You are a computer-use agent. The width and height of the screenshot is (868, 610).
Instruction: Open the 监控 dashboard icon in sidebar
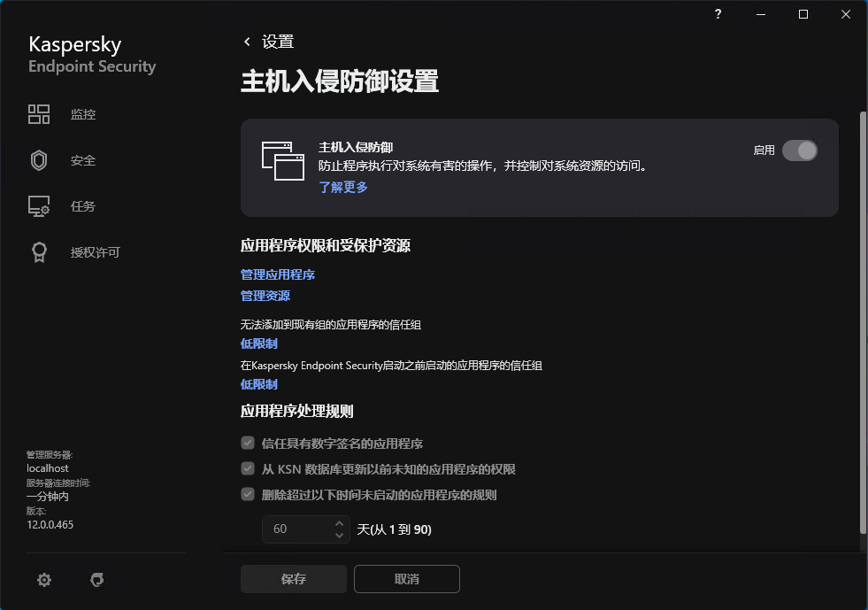(39, 114)
